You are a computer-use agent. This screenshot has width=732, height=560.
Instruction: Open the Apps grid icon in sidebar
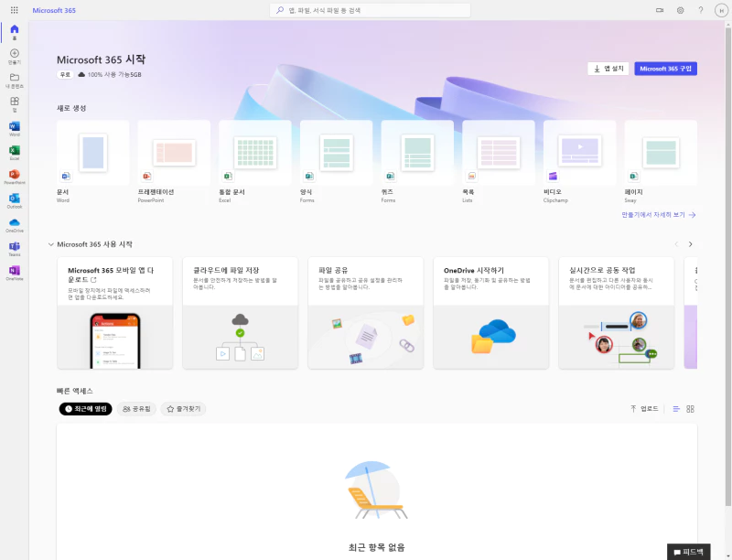pyautogui.click(x=15, y=104)
